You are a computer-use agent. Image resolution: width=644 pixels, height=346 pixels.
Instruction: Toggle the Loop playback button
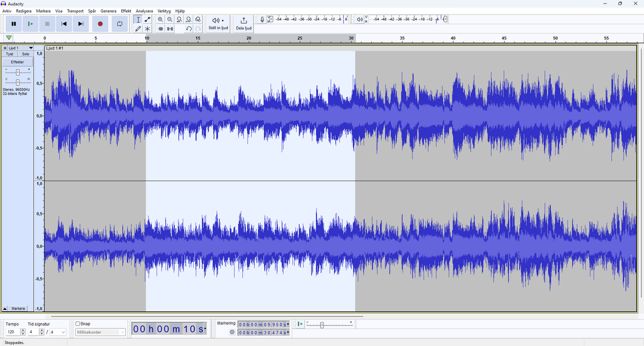click(x=120, y=24)
